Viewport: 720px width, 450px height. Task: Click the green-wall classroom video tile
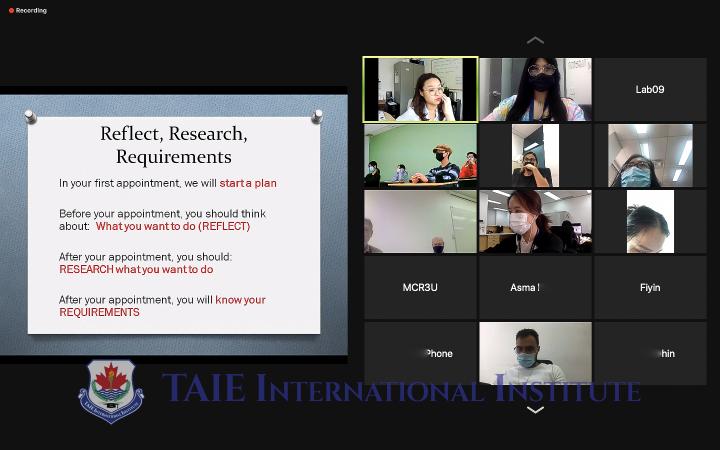click(420, 156)
